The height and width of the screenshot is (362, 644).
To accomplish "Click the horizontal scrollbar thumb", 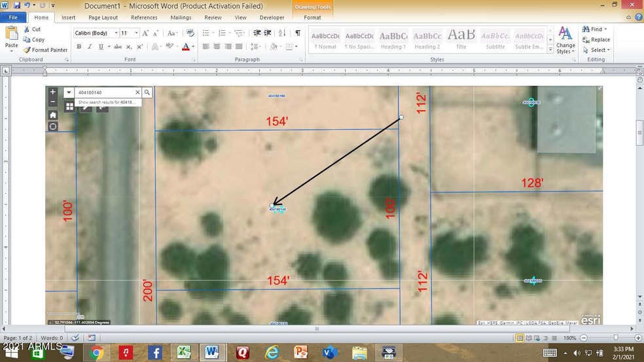I will click(317, 329).
